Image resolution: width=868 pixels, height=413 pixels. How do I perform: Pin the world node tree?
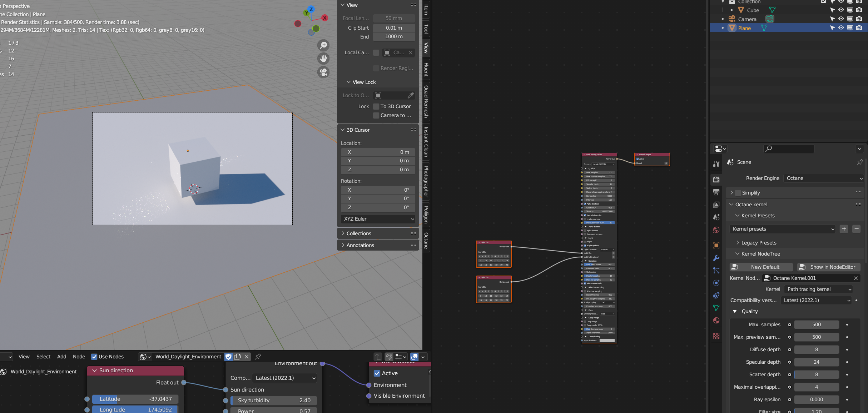258,357
